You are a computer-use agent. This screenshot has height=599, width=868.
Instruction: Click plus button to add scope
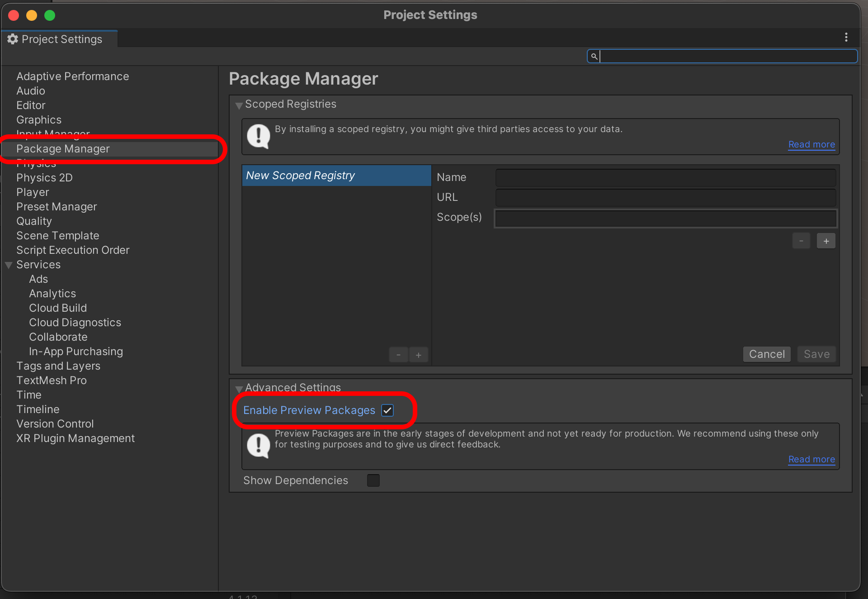(x=826, y=241)
